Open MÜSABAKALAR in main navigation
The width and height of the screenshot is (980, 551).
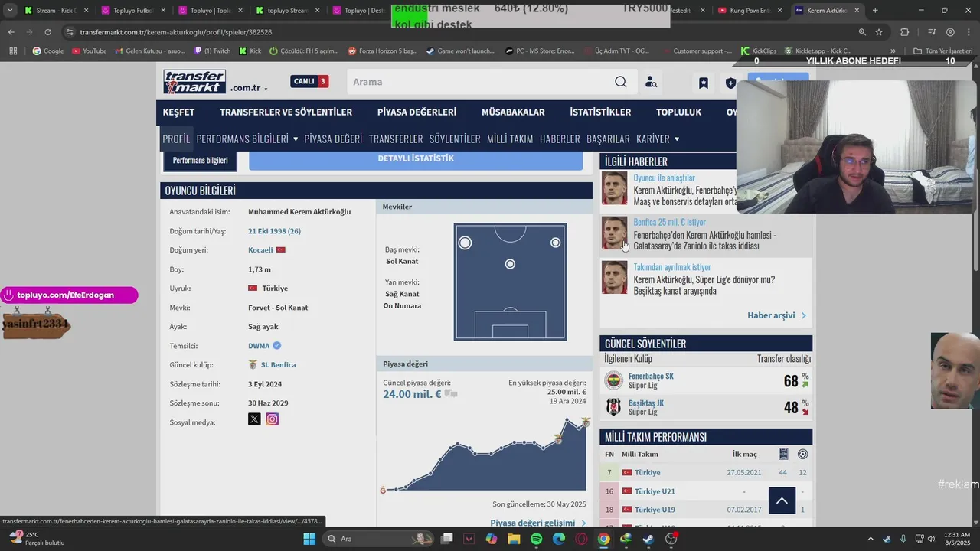(513, 112)
